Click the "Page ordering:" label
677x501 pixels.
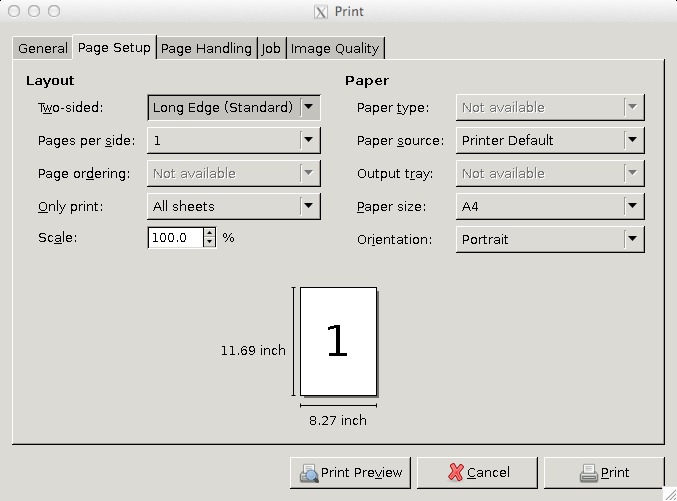tap(84, 174)
